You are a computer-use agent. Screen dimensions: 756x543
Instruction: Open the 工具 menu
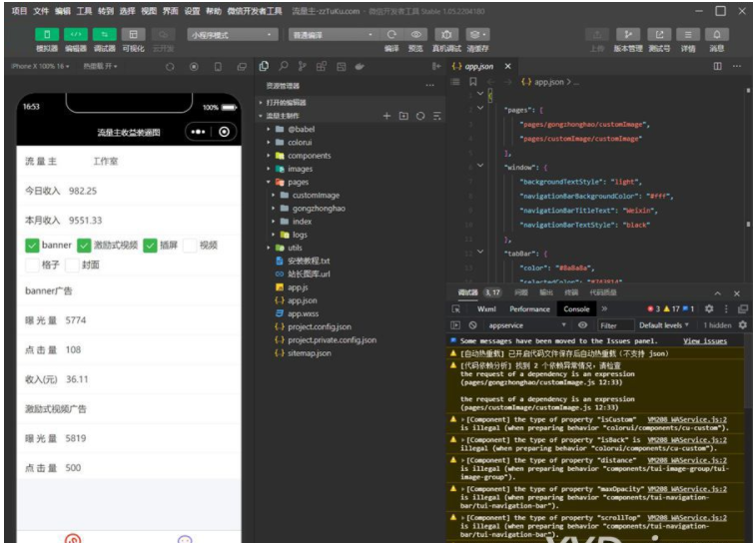(x=84, y=11)
